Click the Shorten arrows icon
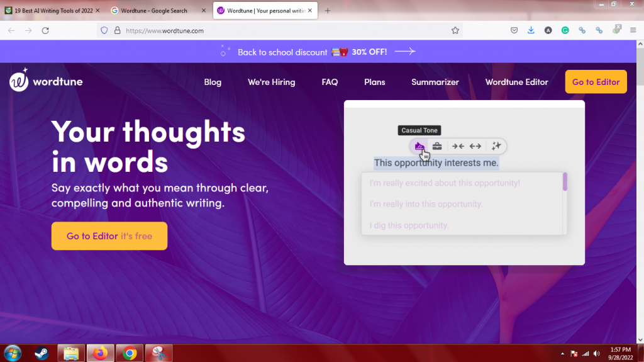644x362 pixels. tap(458, 146)
